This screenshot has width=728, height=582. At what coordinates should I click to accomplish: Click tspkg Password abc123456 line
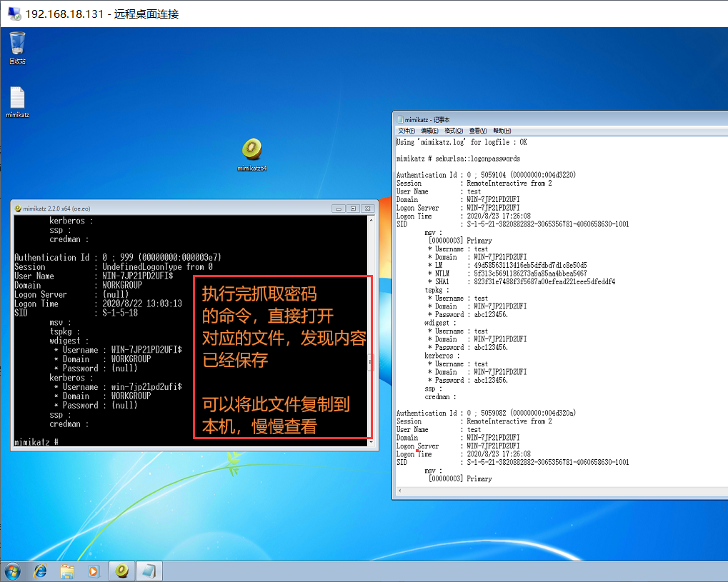468,315
